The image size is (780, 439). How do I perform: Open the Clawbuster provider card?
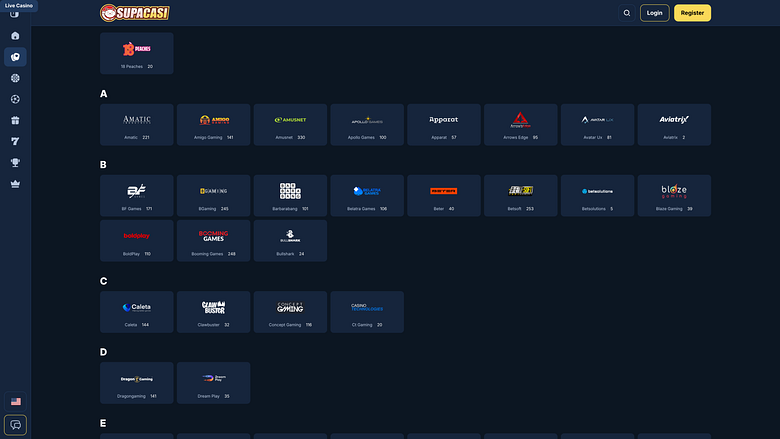click(213, 312)
